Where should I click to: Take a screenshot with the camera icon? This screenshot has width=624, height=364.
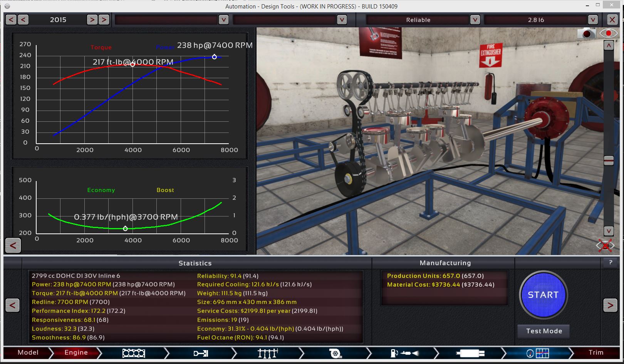tap(586, 34)
